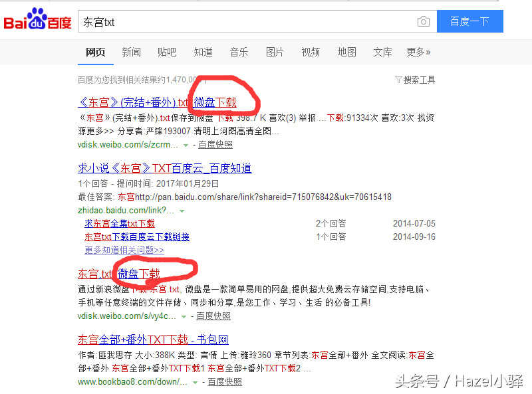Open the 文库 tab
Viewport: 532px width, 394px height.
(x=382, y=52)
